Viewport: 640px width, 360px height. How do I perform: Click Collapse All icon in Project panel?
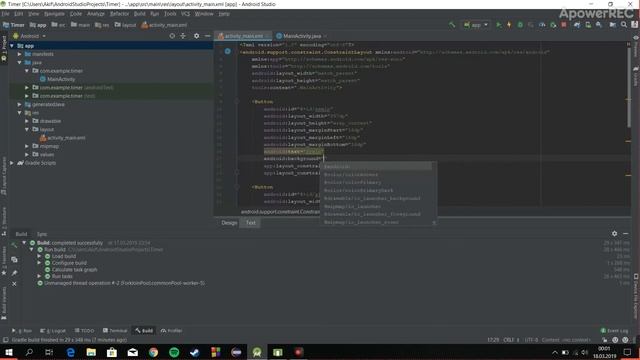183,36
